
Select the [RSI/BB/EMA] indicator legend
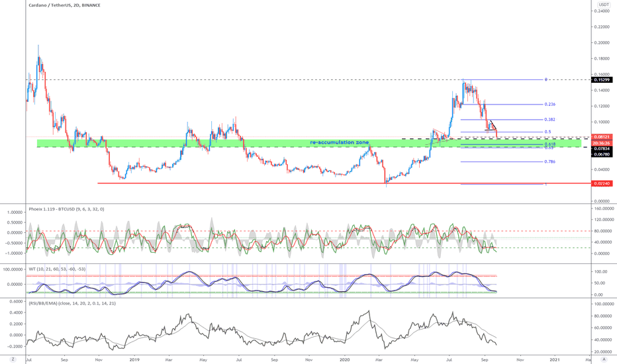click(72, 303)
